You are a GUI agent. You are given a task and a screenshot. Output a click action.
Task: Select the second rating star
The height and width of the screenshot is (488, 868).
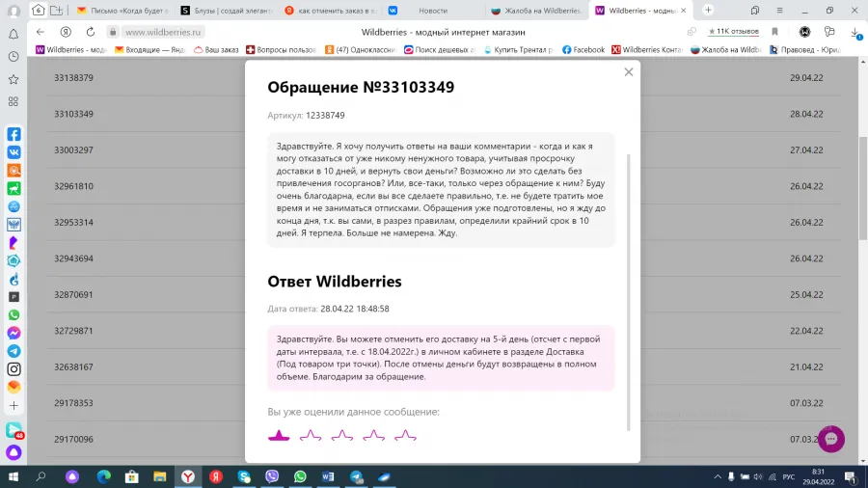(x=311, y=436)
